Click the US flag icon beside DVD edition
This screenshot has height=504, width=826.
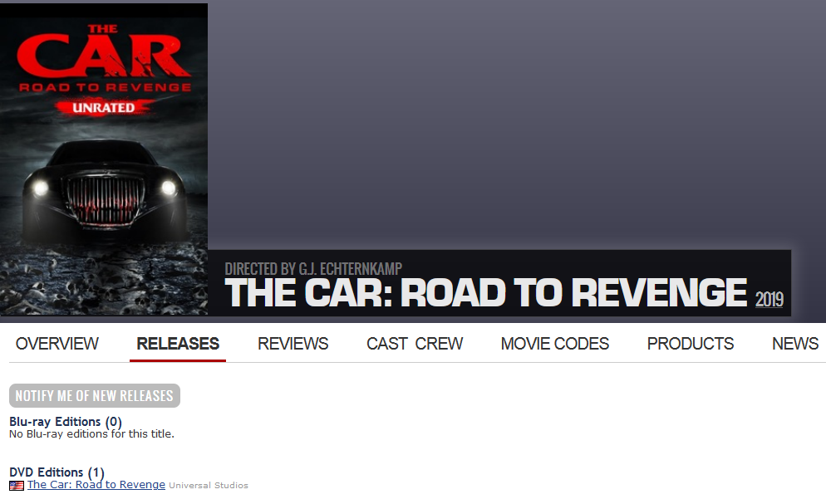coord(17,486)
